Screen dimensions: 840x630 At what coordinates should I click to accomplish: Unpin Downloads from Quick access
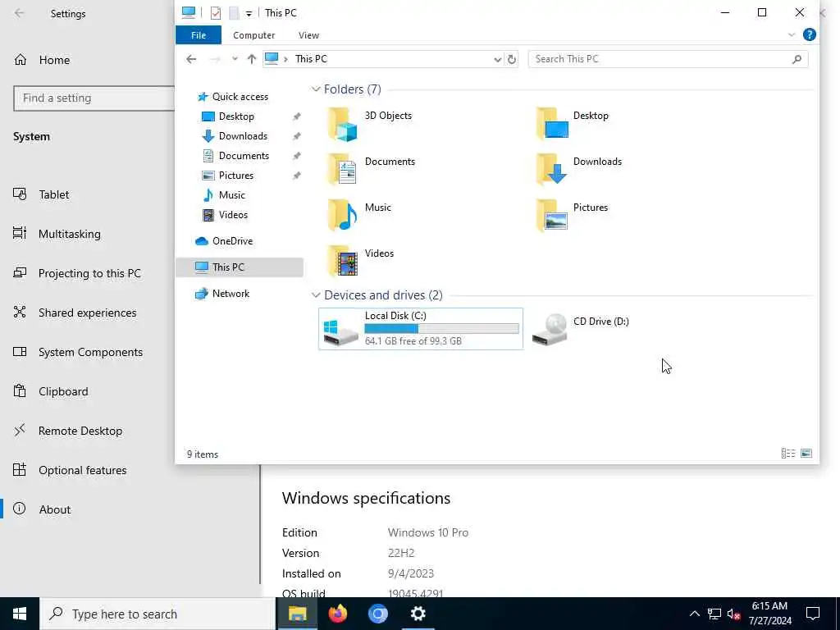point(296,136)
